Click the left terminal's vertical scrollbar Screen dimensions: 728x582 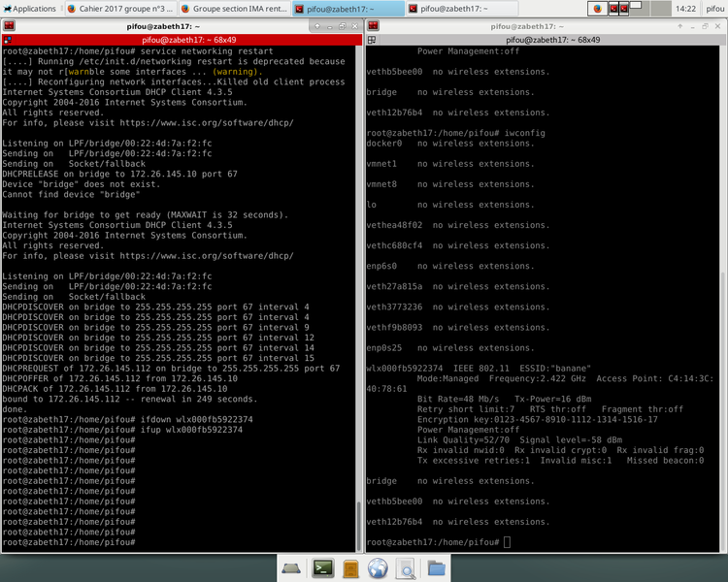click(x=359, y=291)
